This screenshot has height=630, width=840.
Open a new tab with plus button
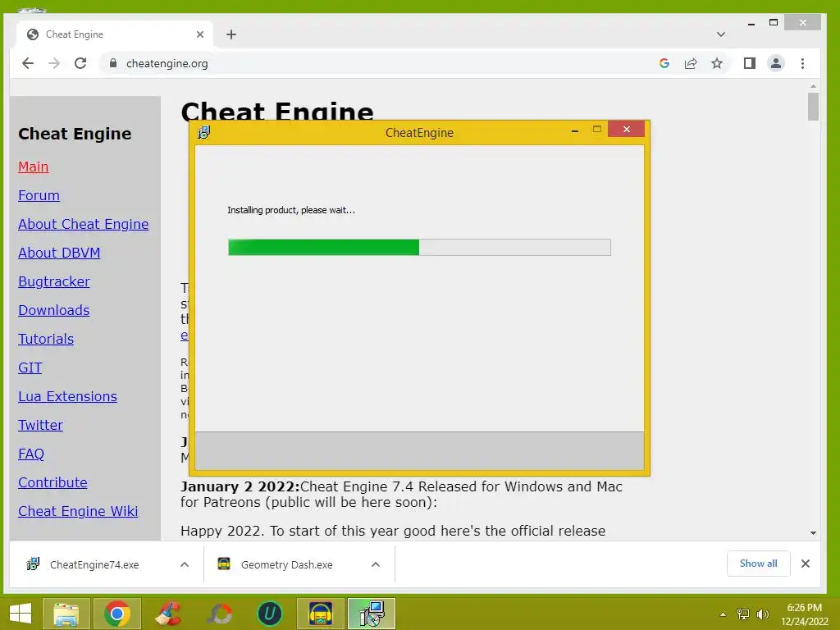click(231, 34)
